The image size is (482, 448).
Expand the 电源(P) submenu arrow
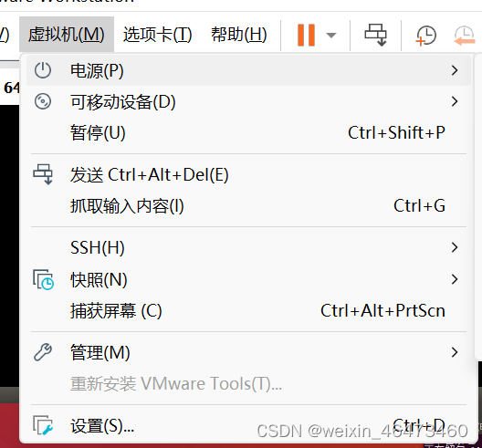pyautogui.click(x=455, y=70)
